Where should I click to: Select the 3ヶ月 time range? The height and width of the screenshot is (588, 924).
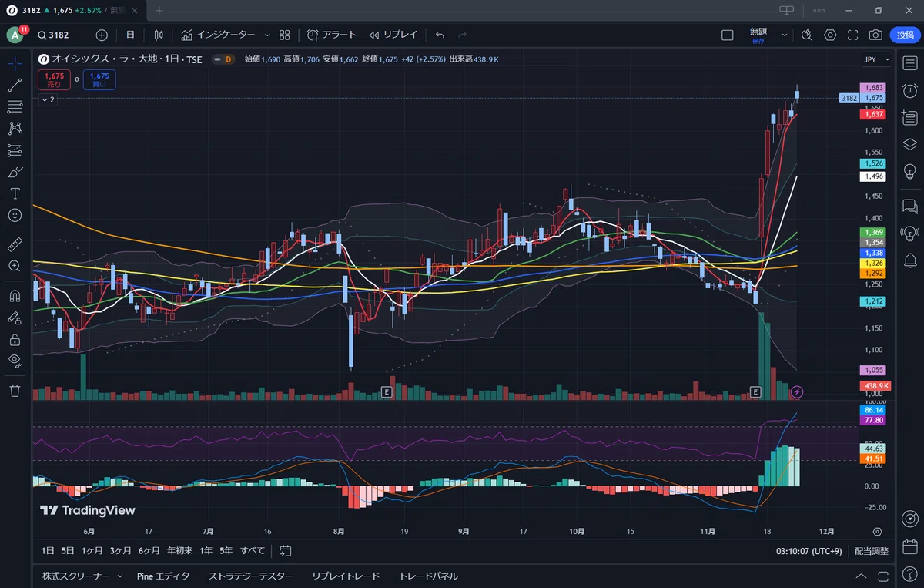point(121,551)
